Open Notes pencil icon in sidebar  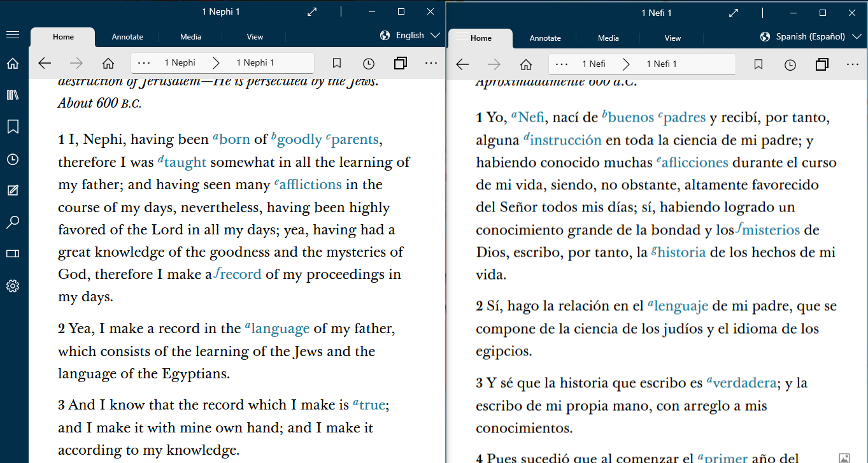pos(13,190)
